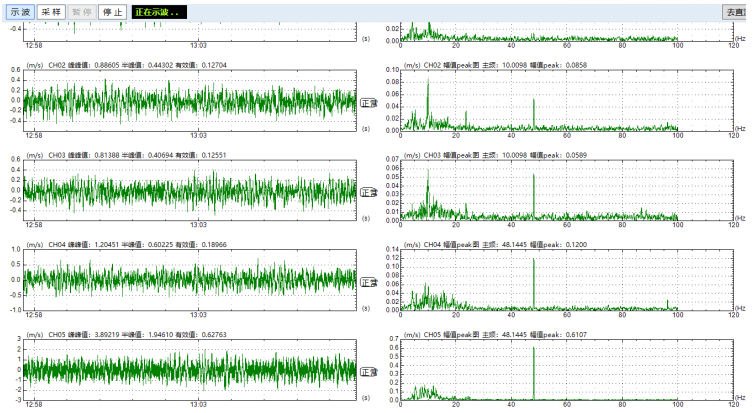The width and height of the screenshot is (756, 413).
Task: Click the CH03 time-domain waveform plot
Action: click(190, 190)
